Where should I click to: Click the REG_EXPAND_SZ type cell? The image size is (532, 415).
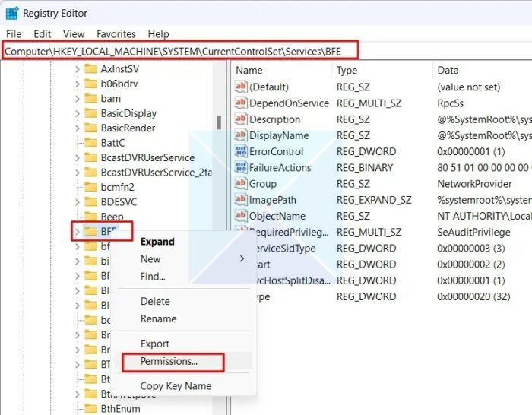point(374,200)
